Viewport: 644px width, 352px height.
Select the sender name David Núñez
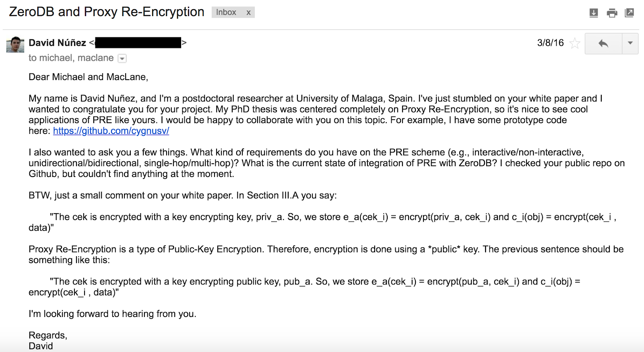click(58, 43)
